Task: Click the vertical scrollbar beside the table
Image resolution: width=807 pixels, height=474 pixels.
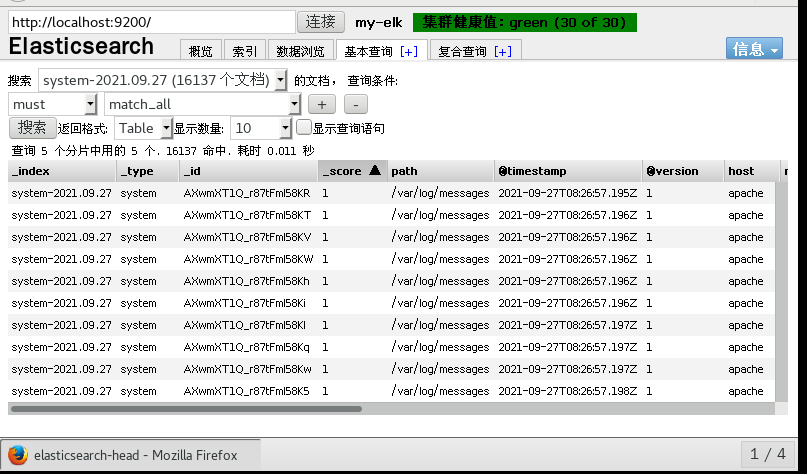Action: coord(781,292)
